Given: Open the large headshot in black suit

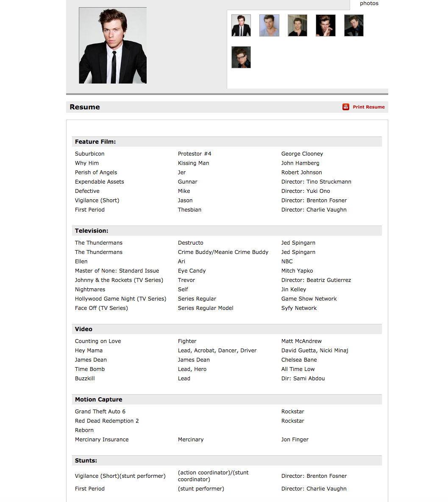Looking at the screenshot, I should [113, 45].
